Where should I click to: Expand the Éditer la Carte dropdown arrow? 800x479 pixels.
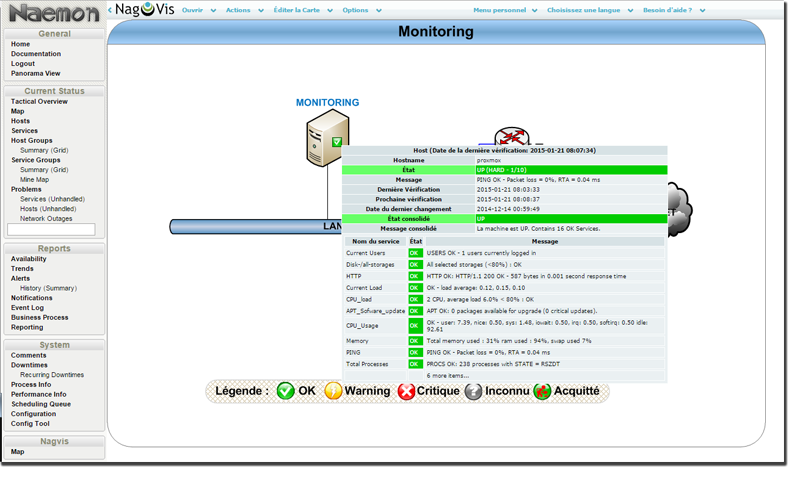330,10
